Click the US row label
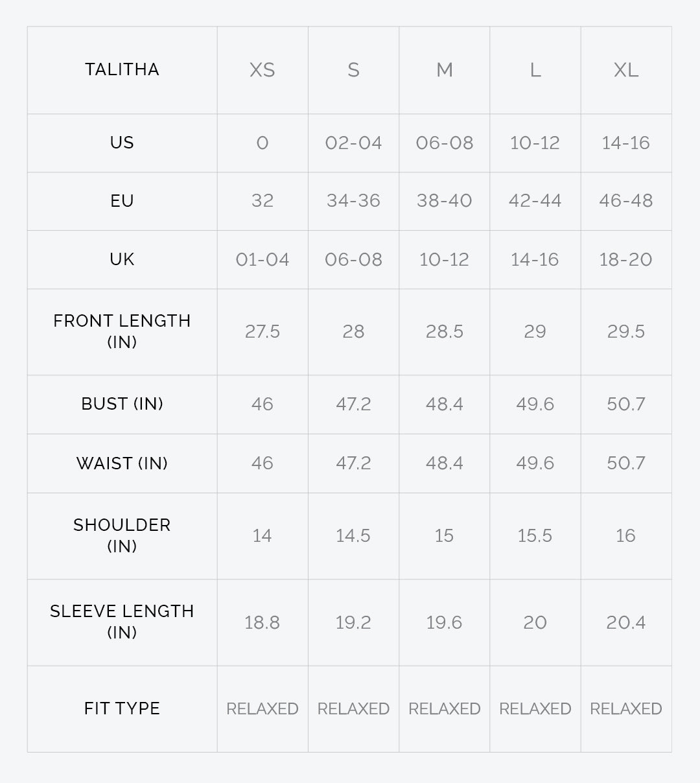700x783 pixels. (x=122, y=143)
